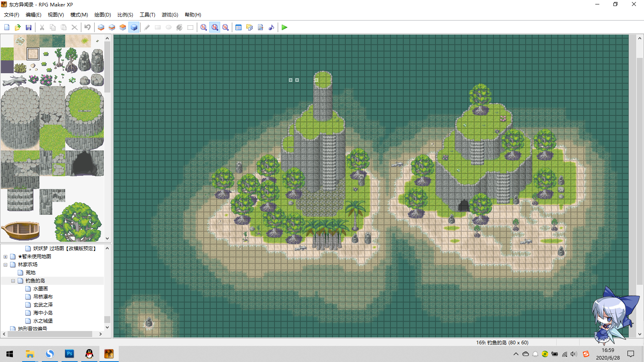Set map zoom to 1:4 scale
The height and width of the screenshot is (362, 644).
coord(225,27)
